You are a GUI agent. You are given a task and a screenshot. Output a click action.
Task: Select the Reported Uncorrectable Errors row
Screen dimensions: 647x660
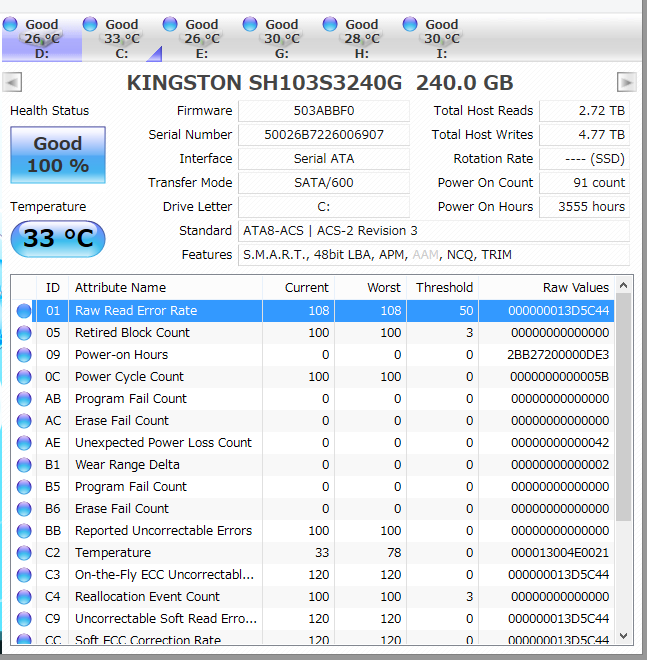point(313,530)
